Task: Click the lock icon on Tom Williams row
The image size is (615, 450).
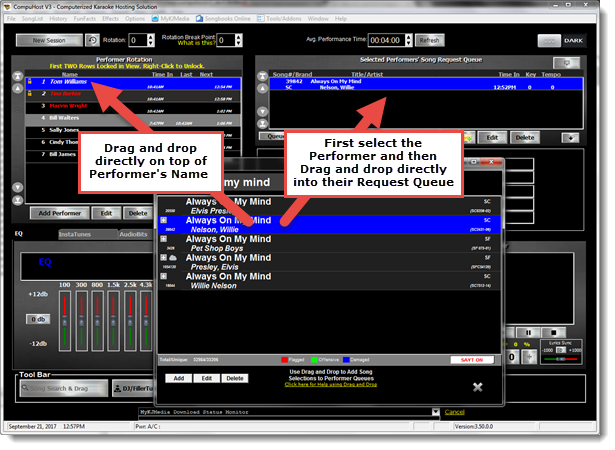Action: click(x=32, y=81)
